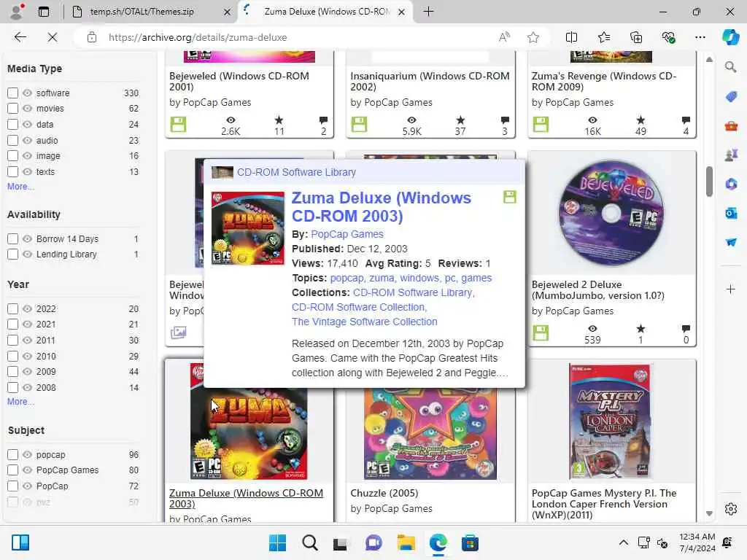Go back to the previous page
747x560 pixels.
click(20, 37)
